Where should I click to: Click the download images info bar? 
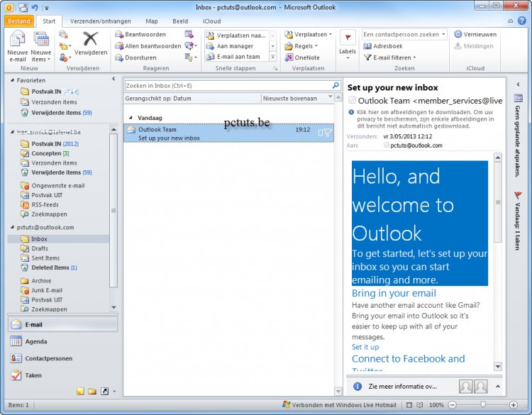(x=423, y=118)
